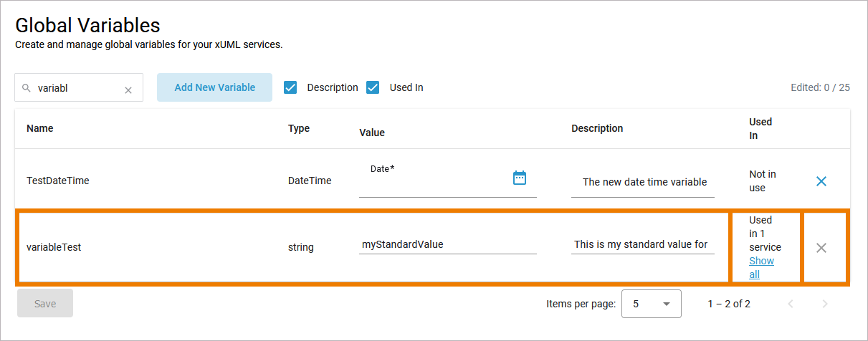The image size is (868, 341).
Task: Click the Save button
Action: coord(45,304)
